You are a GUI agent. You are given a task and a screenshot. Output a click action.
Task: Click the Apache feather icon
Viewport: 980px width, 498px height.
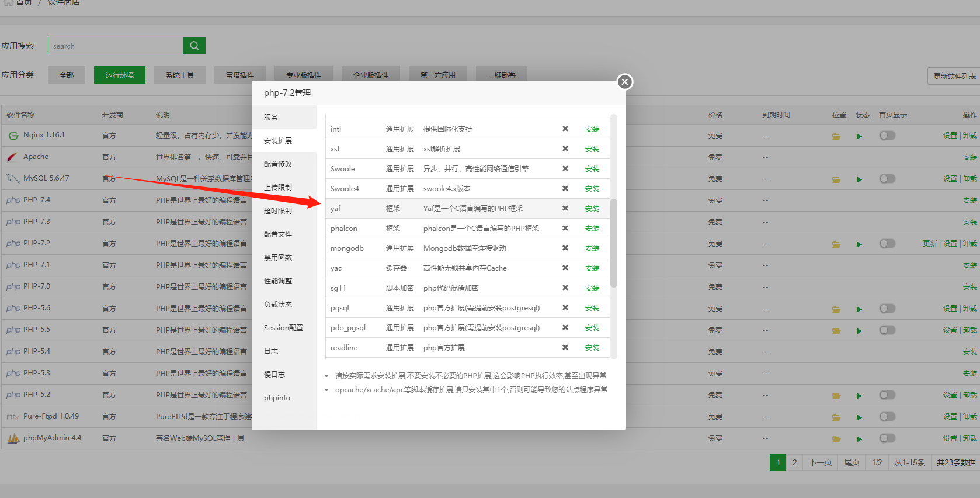13,157
